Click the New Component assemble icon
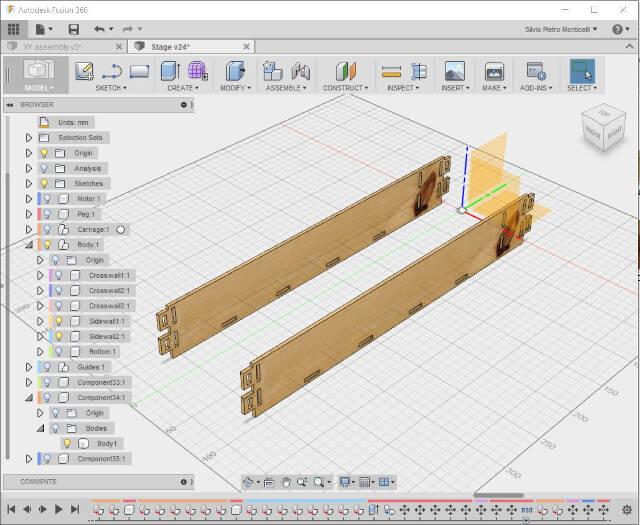Image resolution: width=640 pixels, height=525 pixels. point(273,71)
